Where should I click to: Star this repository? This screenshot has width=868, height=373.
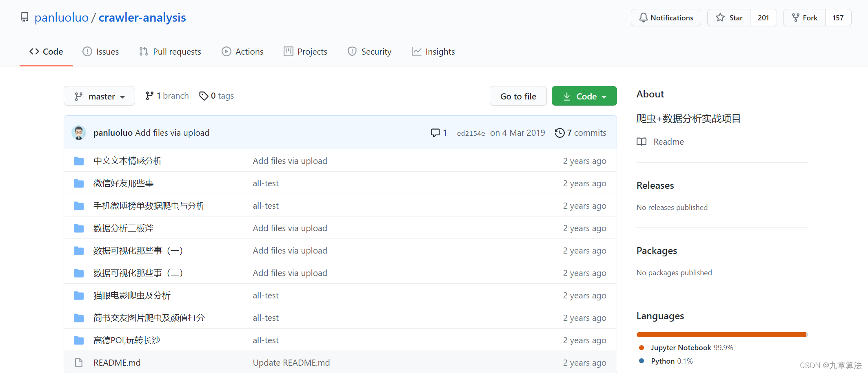click(729, 18)
